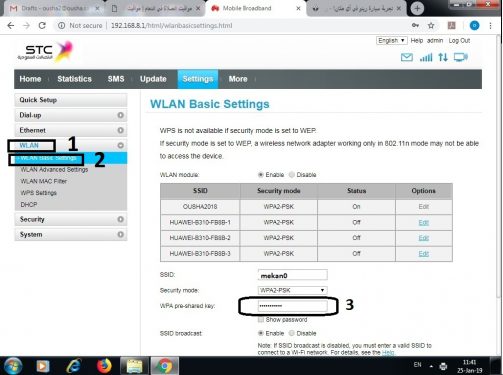Open Firefox from the taskbar
Image resolution: width=503 pixels, height=375 pixels.
pyautogui.click(x=104, y=366)
